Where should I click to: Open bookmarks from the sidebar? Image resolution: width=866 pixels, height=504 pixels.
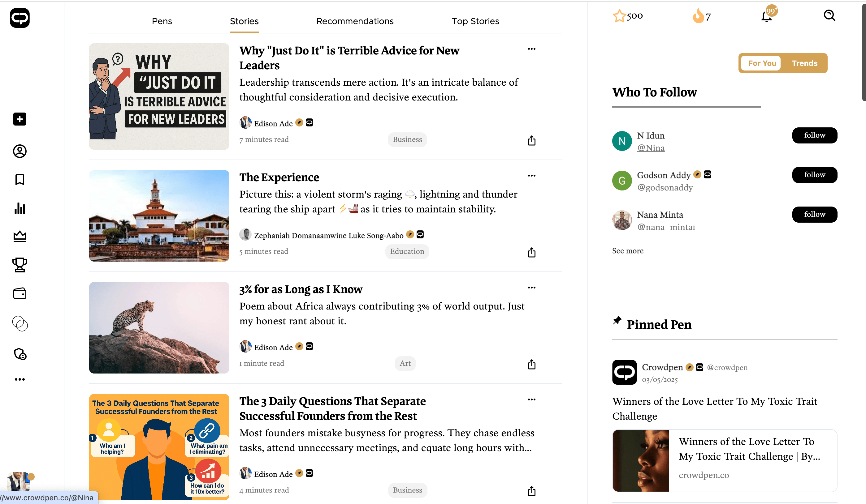(x=19, y=180)
